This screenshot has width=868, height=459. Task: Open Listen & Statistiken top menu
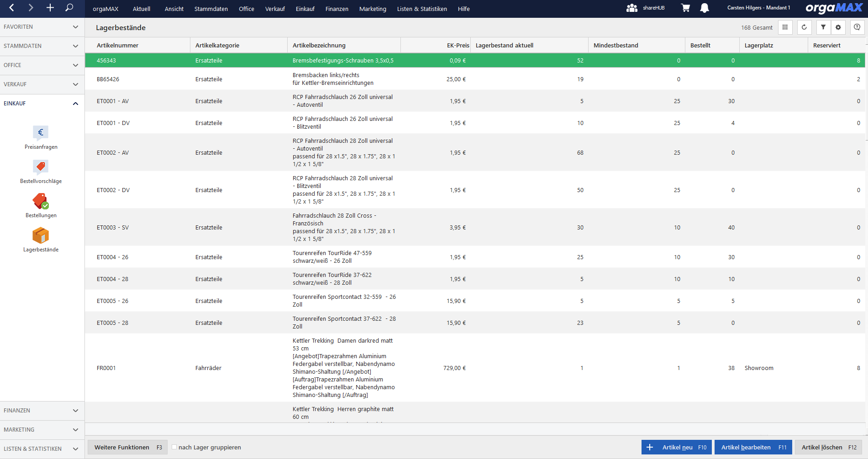(422, 9)
